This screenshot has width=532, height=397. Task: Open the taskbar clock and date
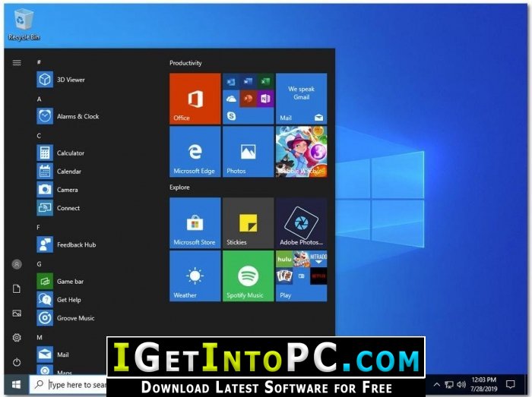tap(484, 384)
